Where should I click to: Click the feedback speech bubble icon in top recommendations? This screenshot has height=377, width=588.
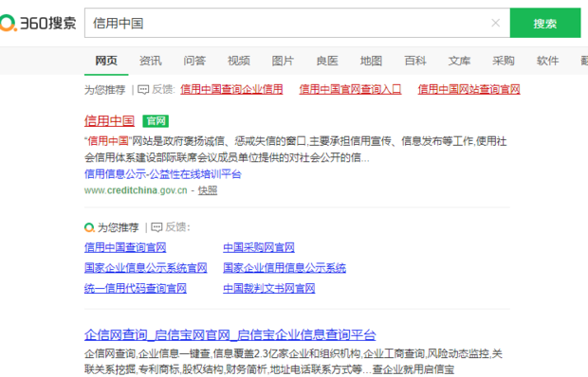(143, 89)
